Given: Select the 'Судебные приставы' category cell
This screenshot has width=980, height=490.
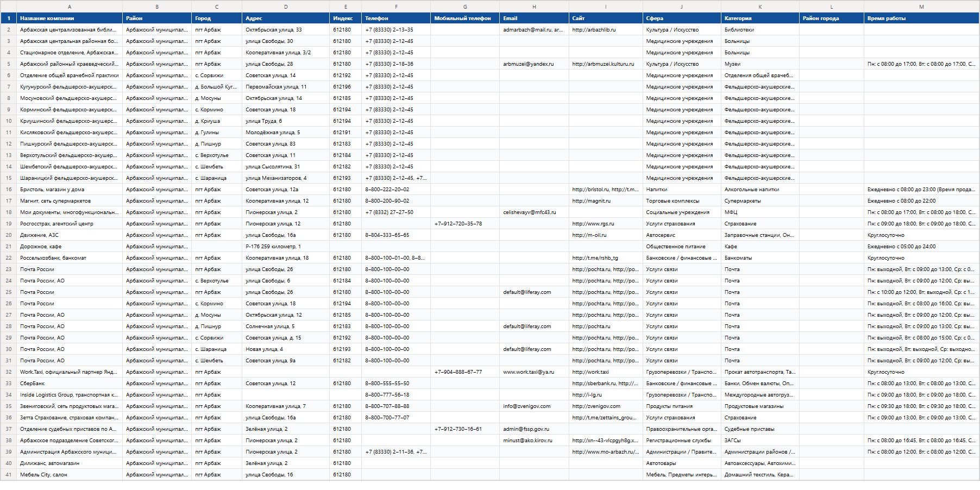Looking at the screenshot, I should [x=760, y=429].
